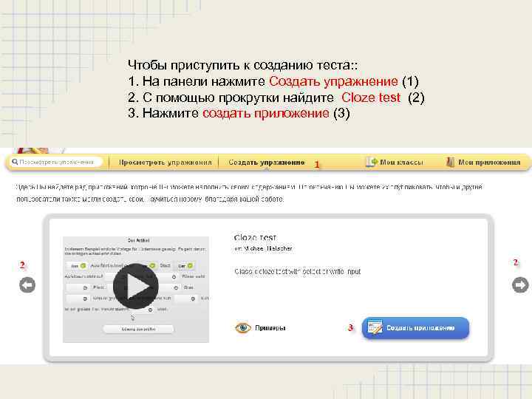Click the red text создать приложение in instructions
This screenshot has width=532, height=399.
coord(266,113)
